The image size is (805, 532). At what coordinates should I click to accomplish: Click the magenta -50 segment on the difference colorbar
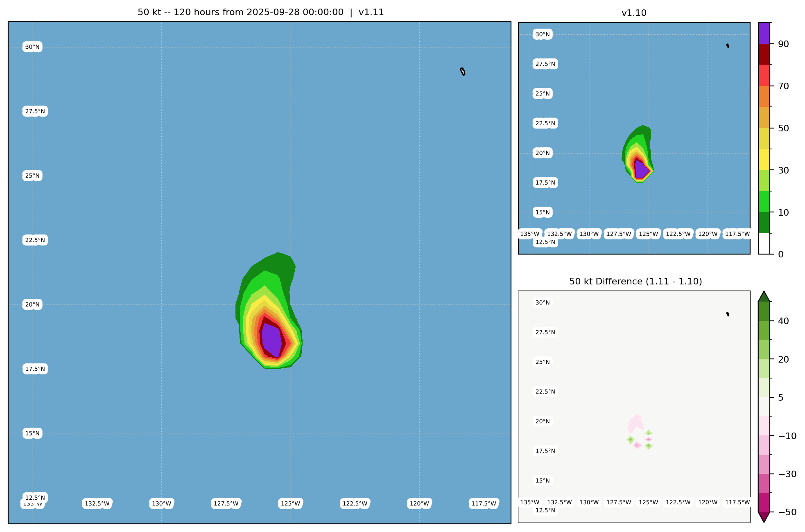point(764,502)
